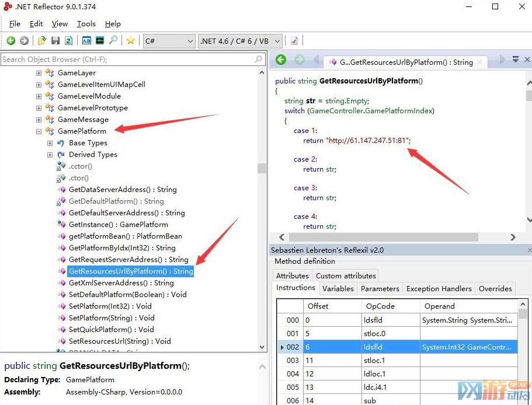
Task: Click the grey Forward navigation toolbar icon
Action: 24,41
